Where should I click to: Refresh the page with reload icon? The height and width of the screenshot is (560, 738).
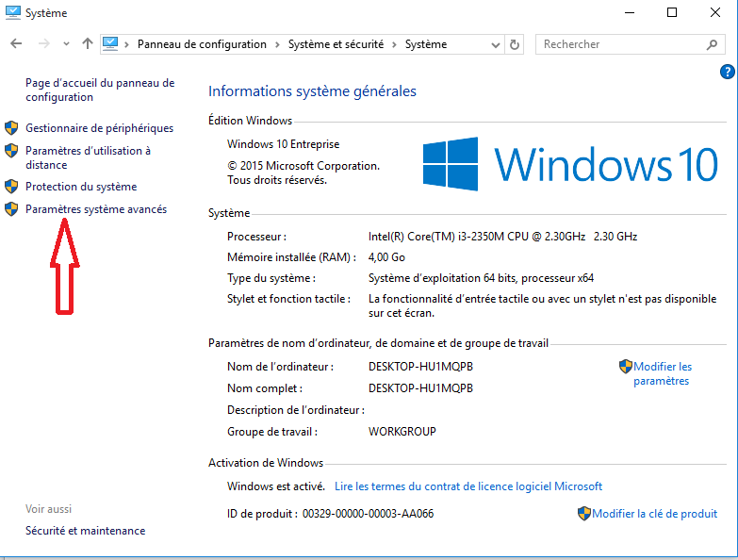(515, 44)
